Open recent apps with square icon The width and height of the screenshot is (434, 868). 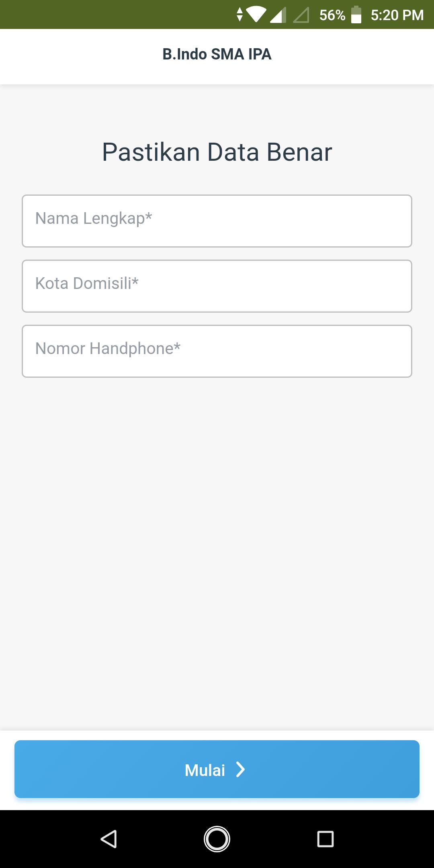point(325,839)
